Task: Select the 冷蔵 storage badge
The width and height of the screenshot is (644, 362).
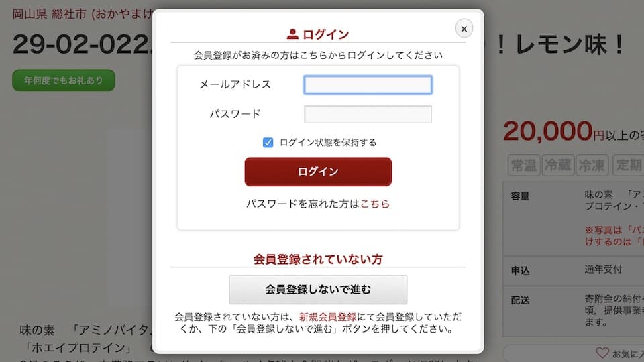Action: [557, 166]
